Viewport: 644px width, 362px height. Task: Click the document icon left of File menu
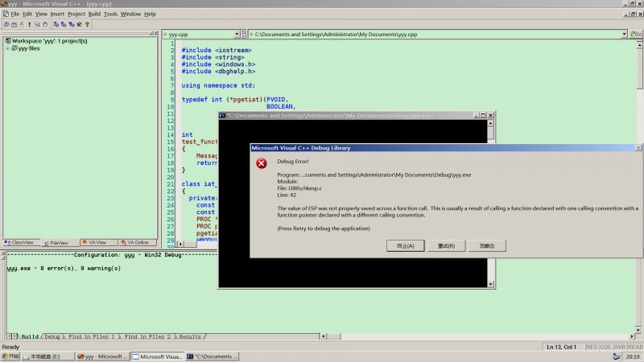tap(6, 14)
